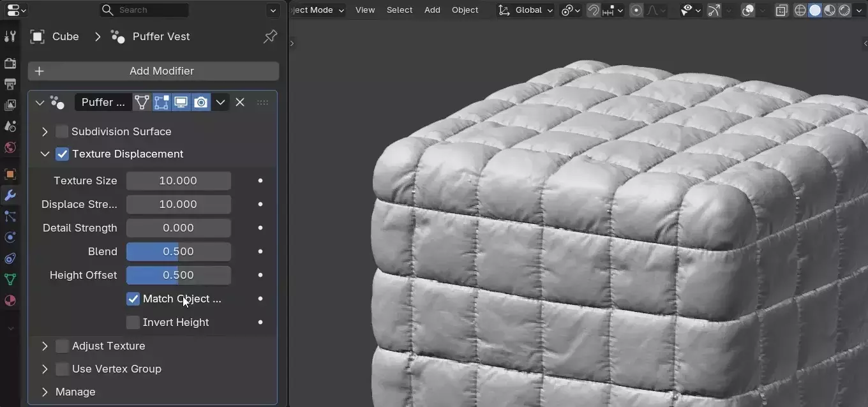Enable the Invert Height checkbox

133,322
